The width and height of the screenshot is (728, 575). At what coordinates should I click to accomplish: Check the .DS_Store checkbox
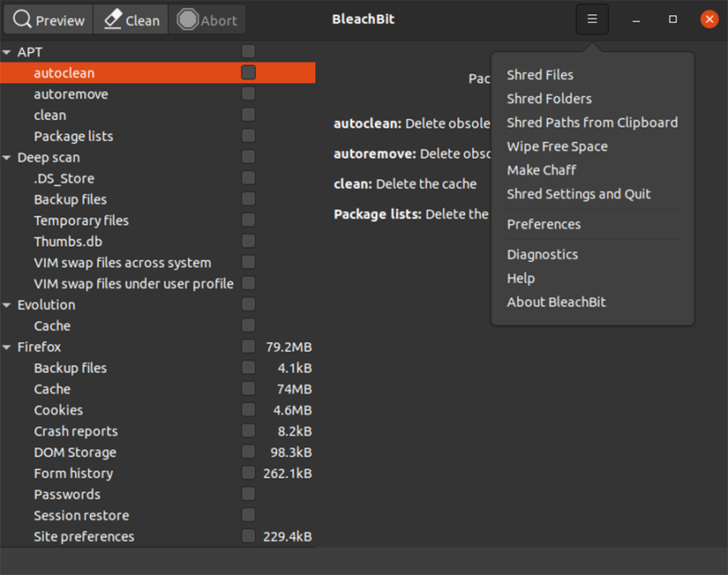click(248, 178)
